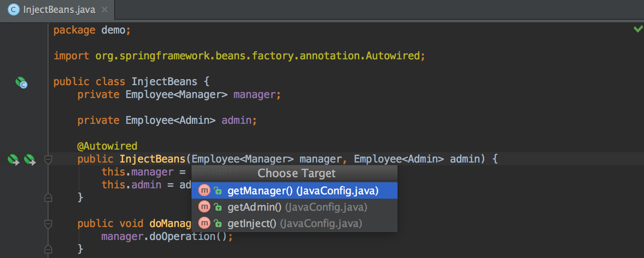
Task: Click the public access lock icon beside getManager()
Action: (x=219, y=190)
